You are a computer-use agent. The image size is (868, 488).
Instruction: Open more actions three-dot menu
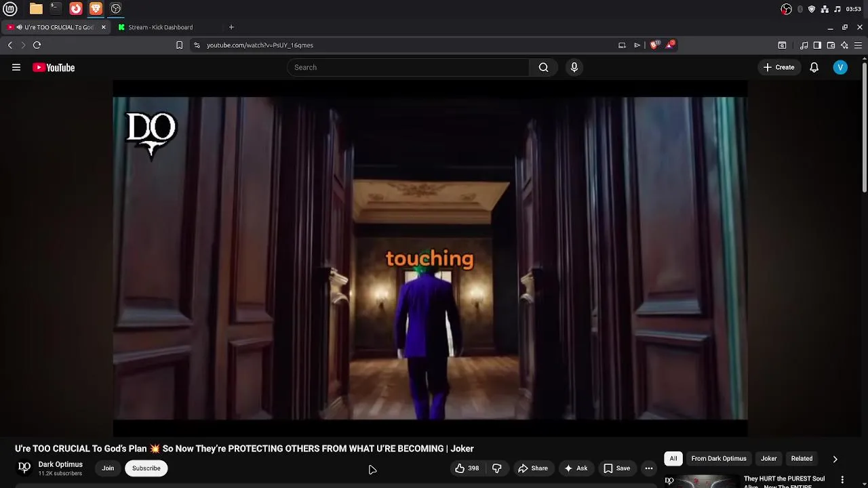pyautogui.click(x=649, y=468)
